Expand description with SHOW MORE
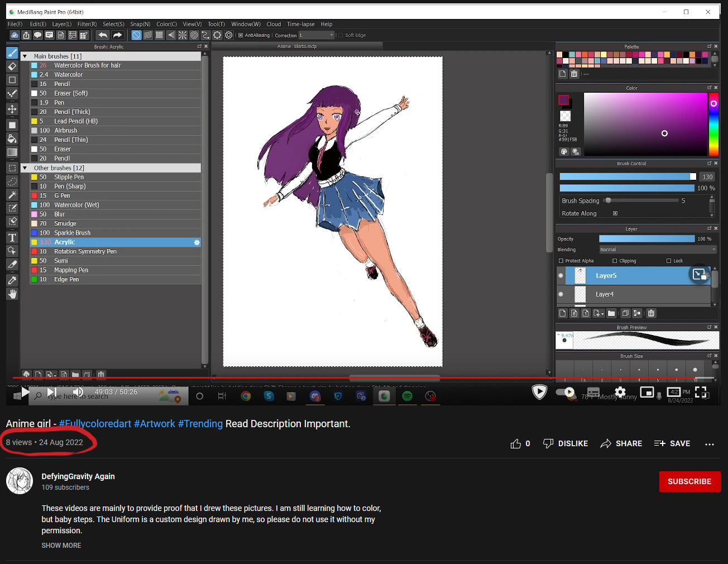 coord(61,546)
